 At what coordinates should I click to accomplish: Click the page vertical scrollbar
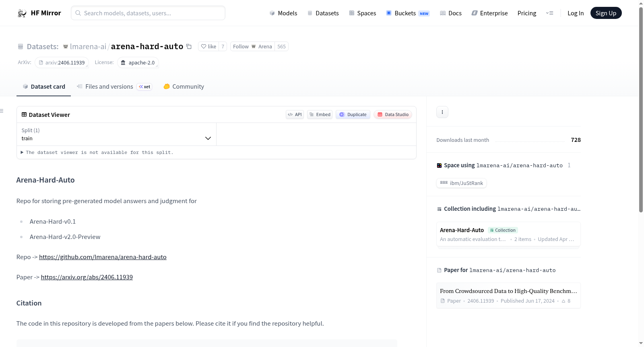tap(641, 109)
